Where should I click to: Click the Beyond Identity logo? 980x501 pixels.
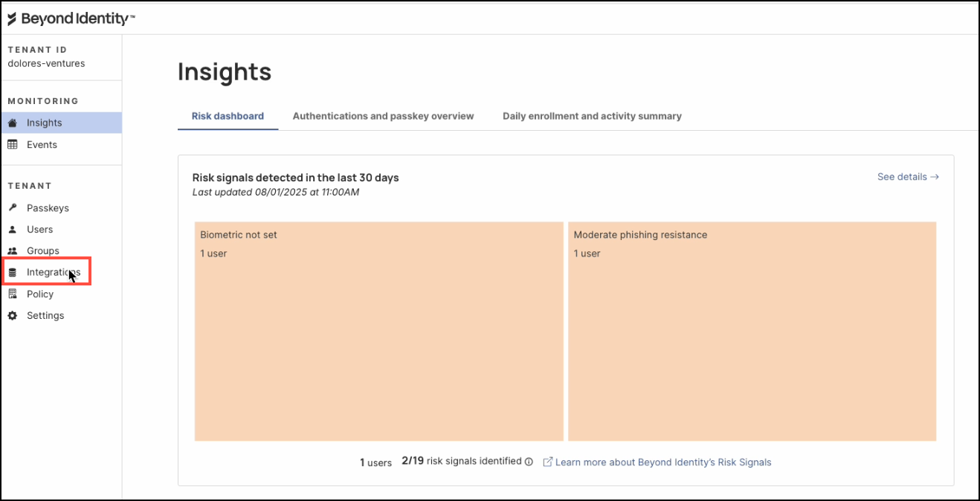71,19
